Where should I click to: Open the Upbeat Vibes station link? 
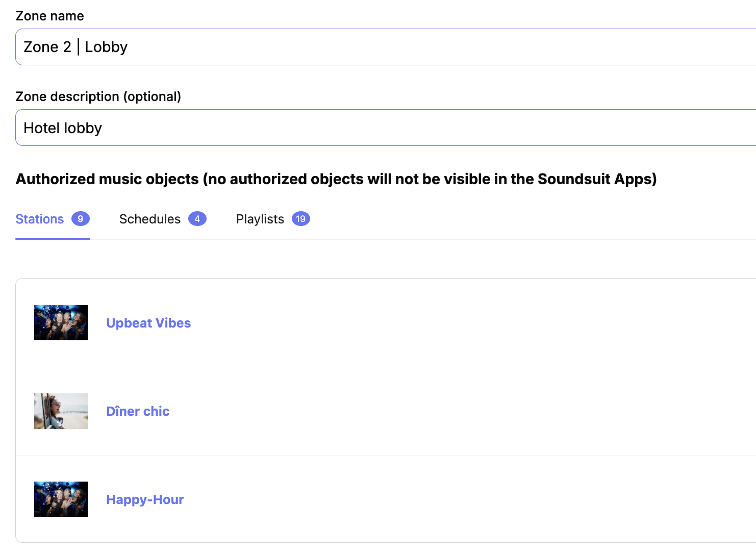(148, 323)
